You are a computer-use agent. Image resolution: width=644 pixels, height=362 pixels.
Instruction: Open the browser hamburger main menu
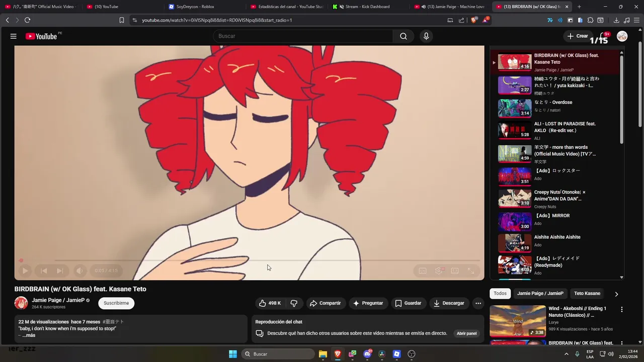636,20
